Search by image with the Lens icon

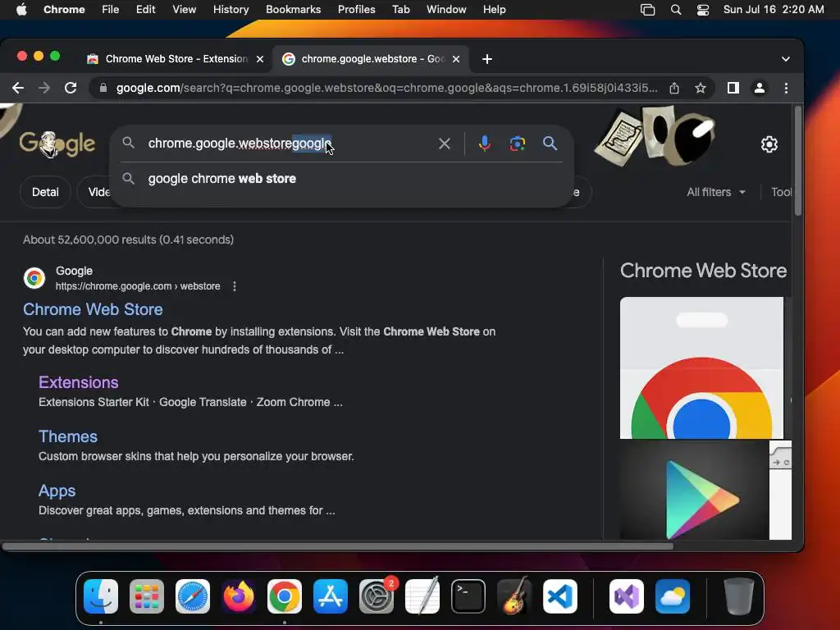517,144
